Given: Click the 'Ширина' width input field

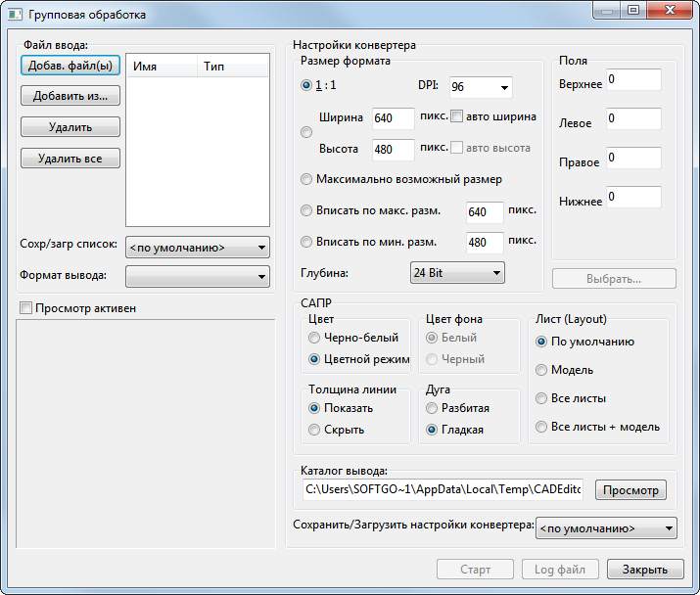Looking at the screenshot, I should tap(394, 119).
